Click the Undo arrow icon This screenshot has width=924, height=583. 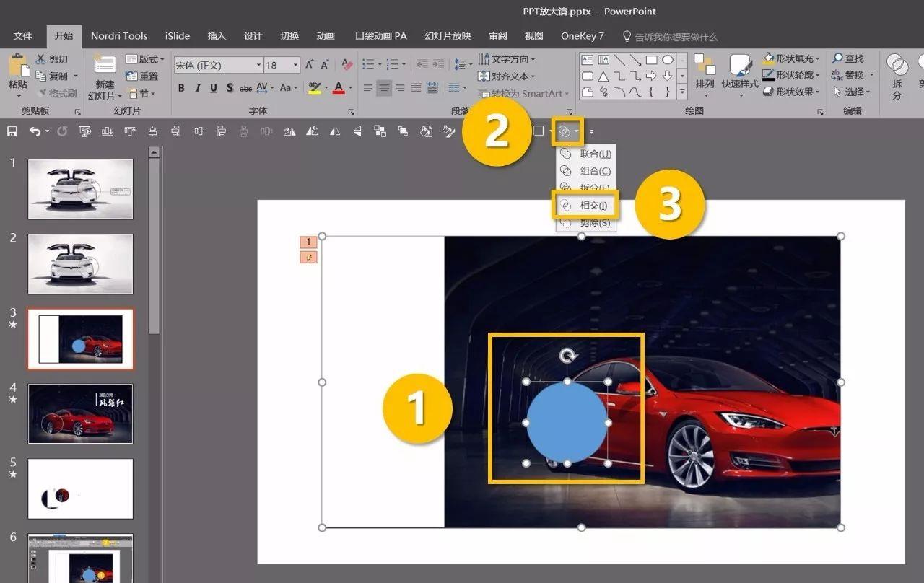pyautogui.click(x=35, y=131)
